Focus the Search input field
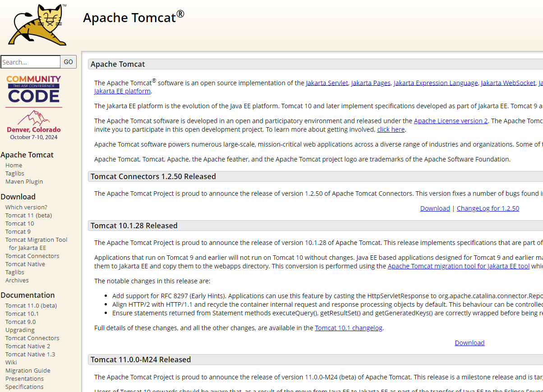The image size is (543, 392). click(30, 62)
